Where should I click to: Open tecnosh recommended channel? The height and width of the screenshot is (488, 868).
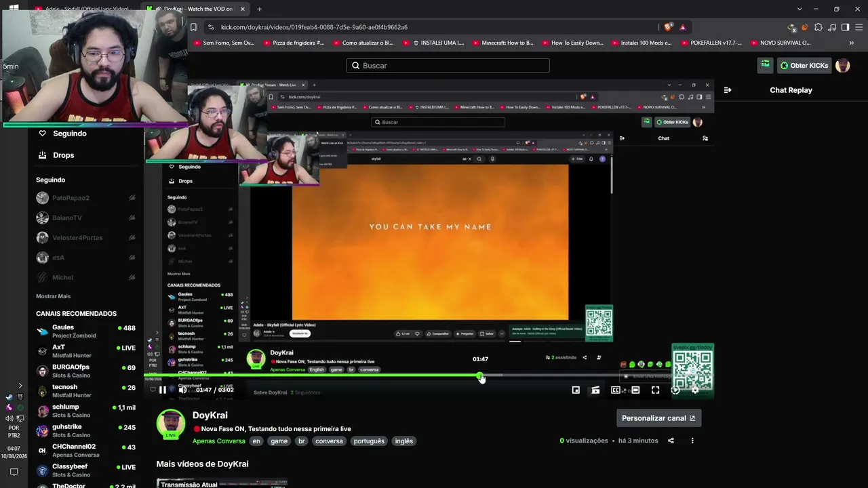85,391
